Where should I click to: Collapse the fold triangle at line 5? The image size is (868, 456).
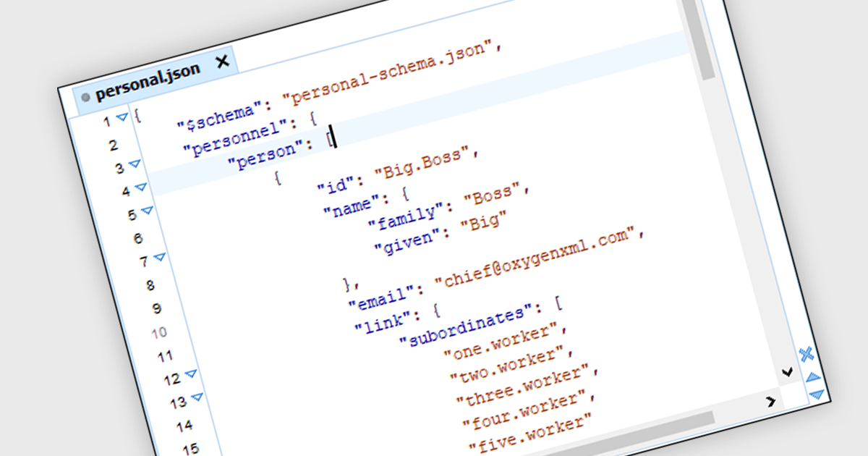(147, 211)
